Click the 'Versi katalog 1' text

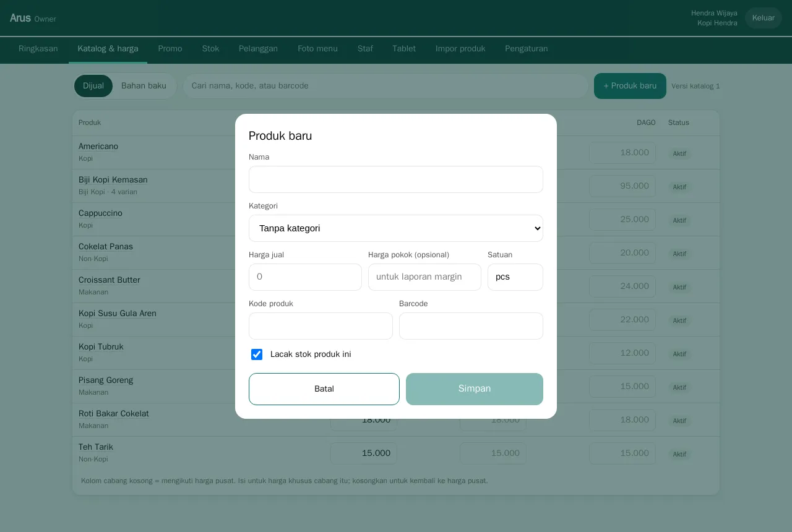pyautogui.click(x=695, y=86)
